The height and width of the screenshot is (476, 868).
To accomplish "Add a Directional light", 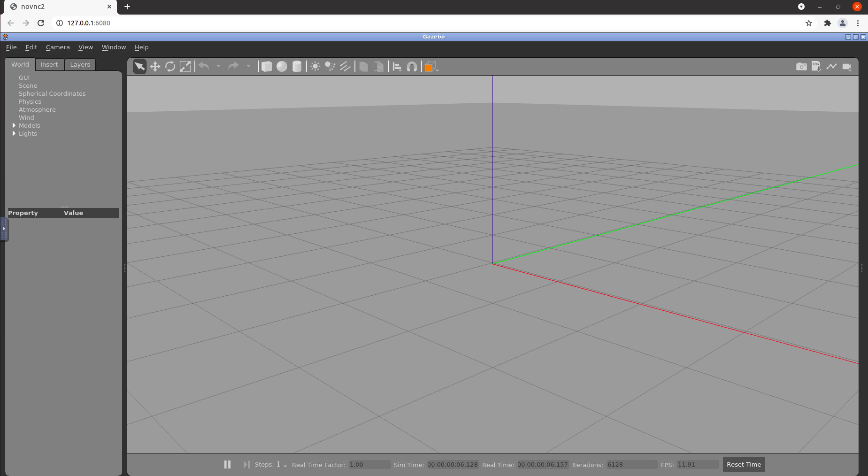I will click(346, 67).
